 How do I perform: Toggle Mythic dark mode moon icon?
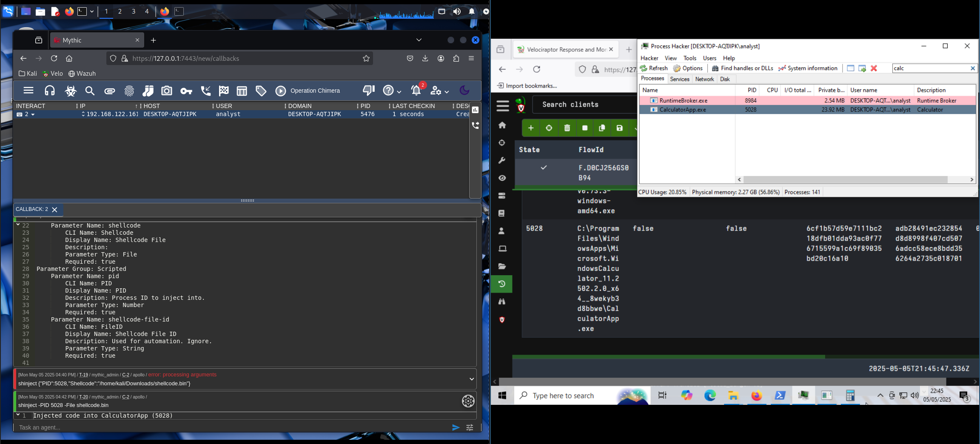[x=464, y=90]
